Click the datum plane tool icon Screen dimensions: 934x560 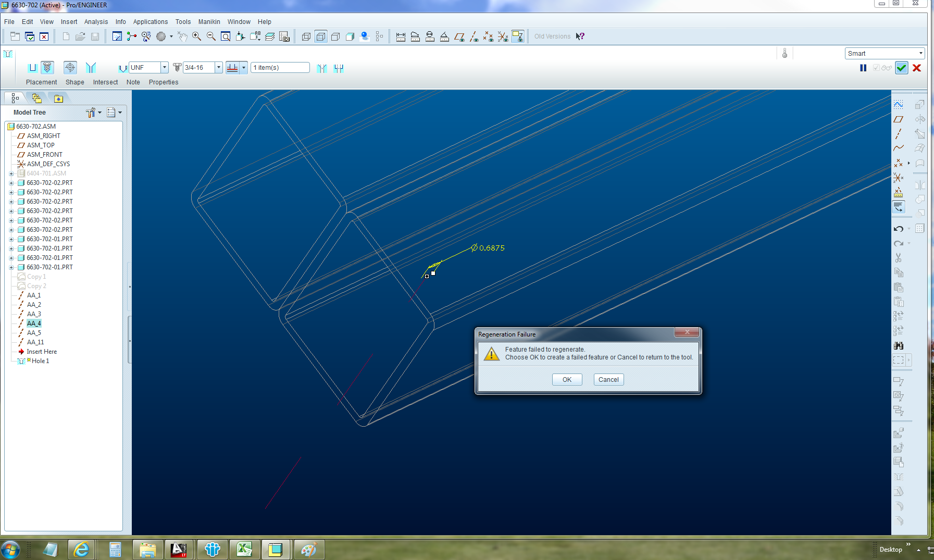(x=899, y=119)
